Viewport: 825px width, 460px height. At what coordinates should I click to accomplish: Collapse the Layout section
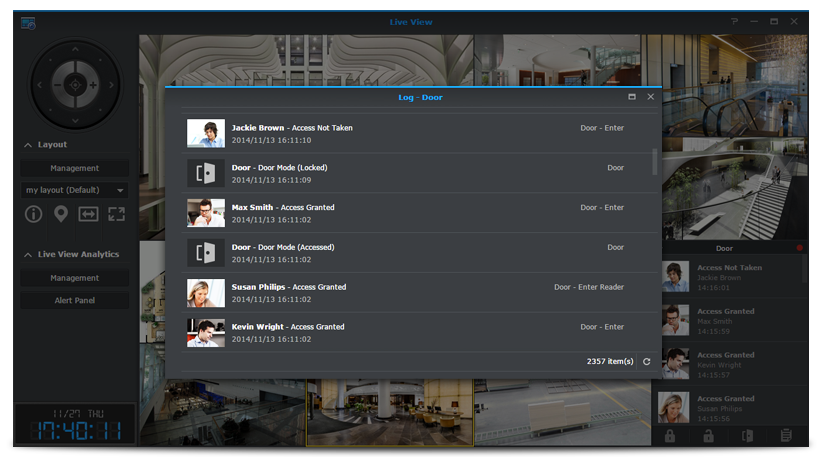pos(28,145)
